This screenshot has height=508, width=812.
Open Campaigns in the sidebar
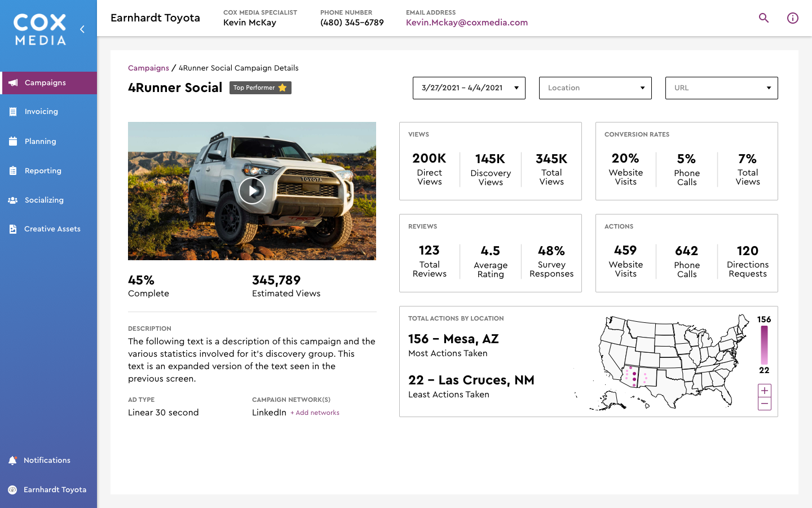coord(48,83)
